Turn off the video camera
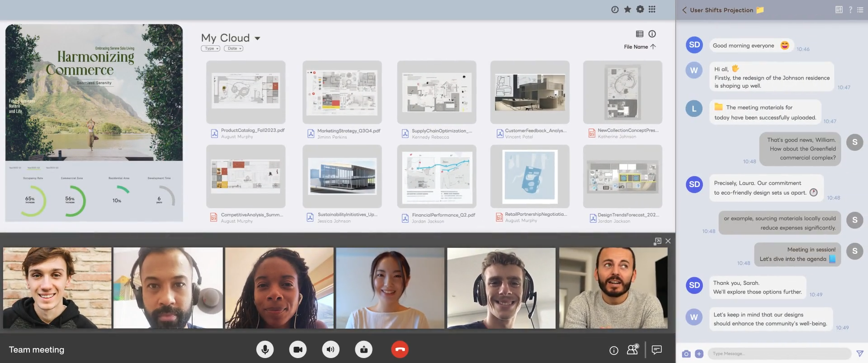This screenshot has width=868, height=363. click(x=298, y=349)
